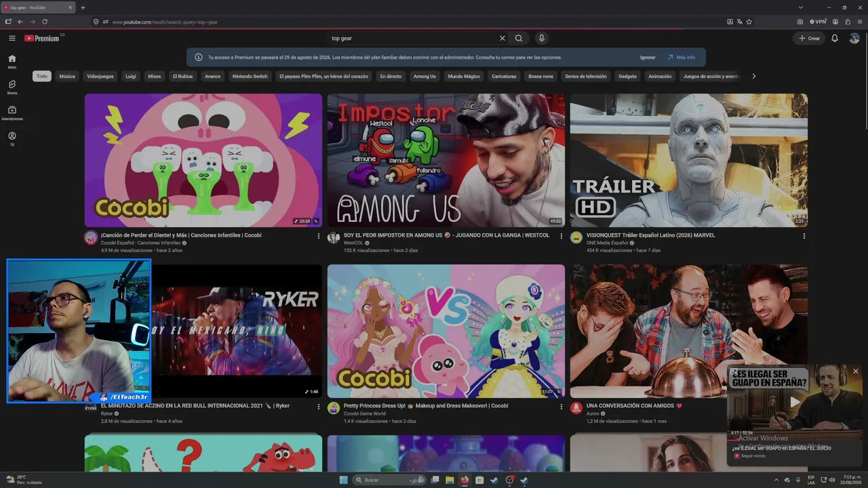Viewport: 868px width, 488px height.
Task: Open Cocobi Español channel avatar
Action: 91,237
